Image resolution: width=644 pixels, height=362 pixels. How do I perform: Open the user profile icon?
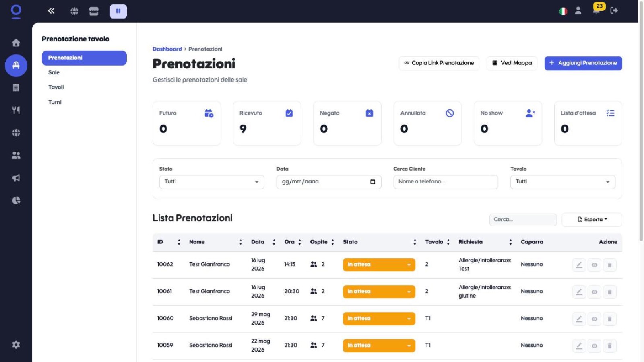tap(578, 11)
